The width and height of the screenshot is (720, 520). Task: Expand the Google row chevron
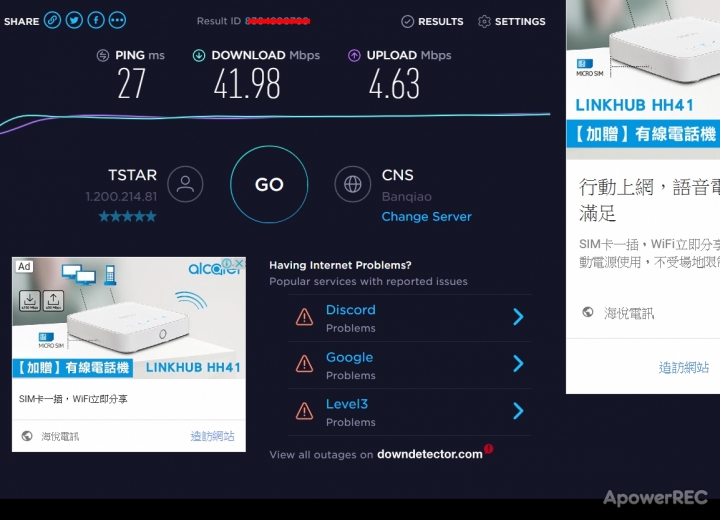click(x=518, y=363)
